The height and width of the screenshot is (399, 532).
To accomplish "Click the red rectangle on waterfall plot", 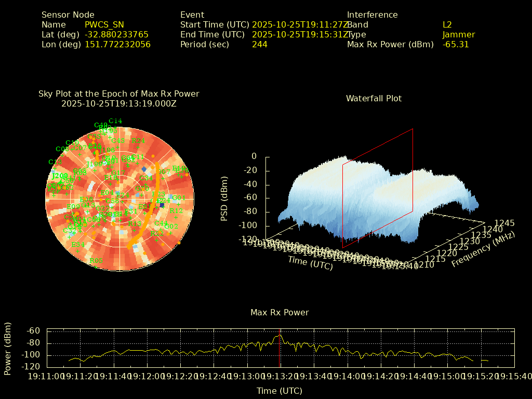I will (x=413, y=166).
